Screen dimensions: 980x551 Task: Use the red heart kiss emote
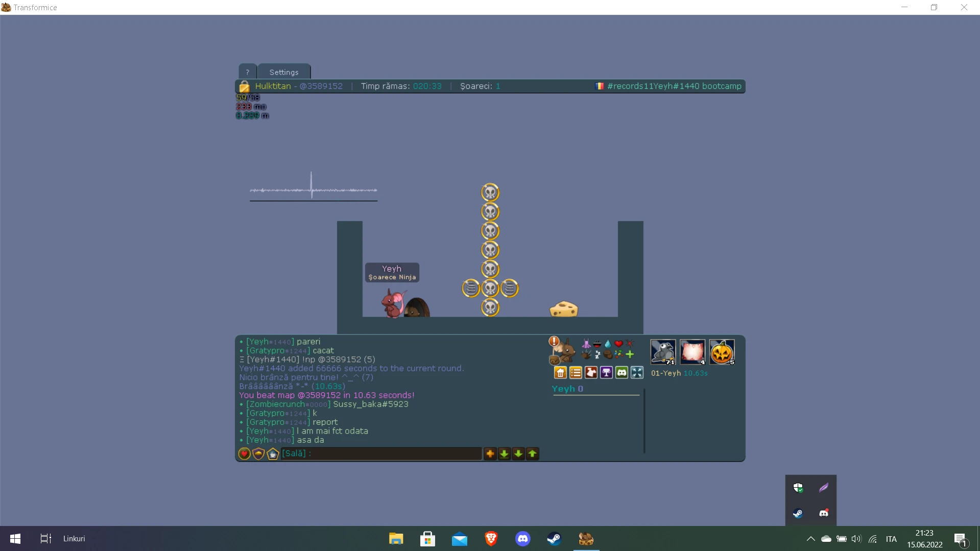(x=618, y=344)
